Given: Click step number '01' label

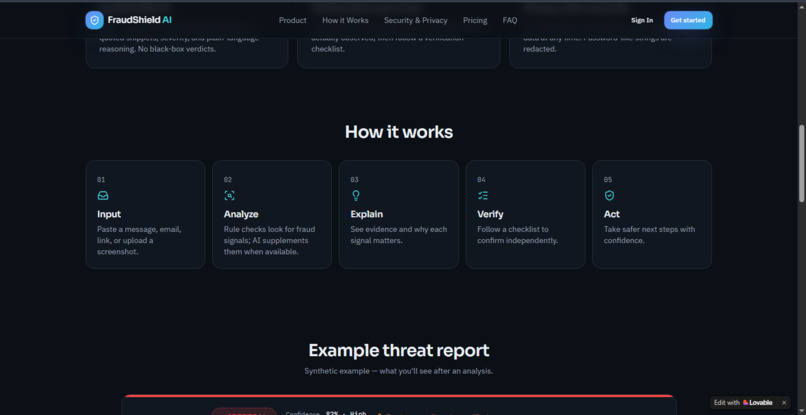Looking at the screenshot, I should [x=101, y=179].
